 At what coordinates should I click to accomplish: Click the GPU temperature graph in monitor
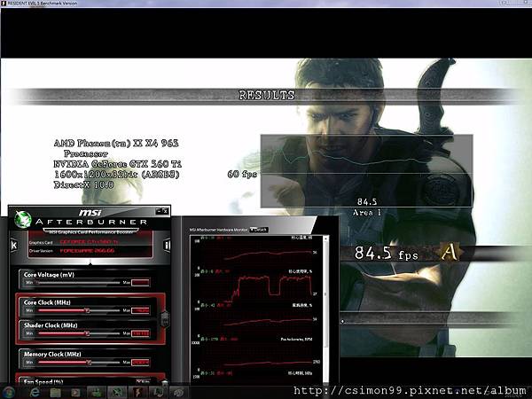256,253
